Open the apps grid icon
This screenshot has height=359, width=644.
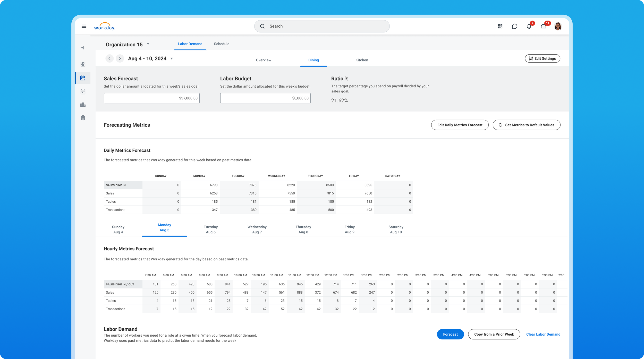point(500,26)
